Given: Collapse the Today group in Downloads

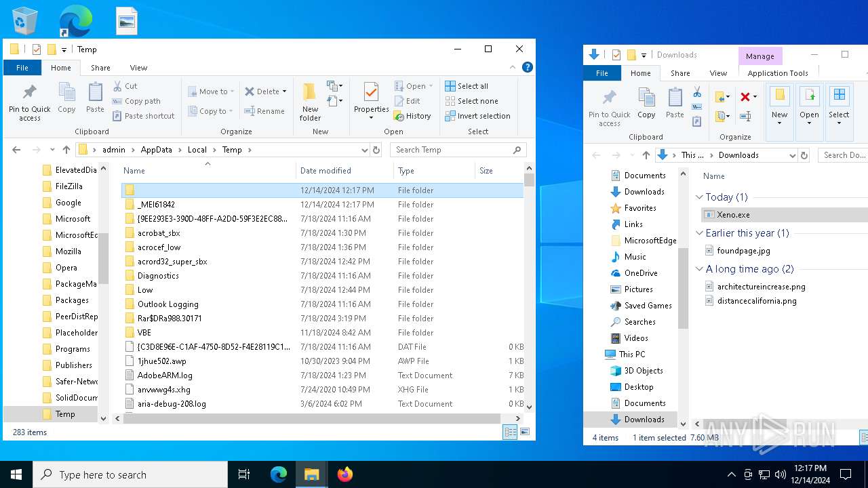Looking at the screenshot, I should tap(699, 197).
